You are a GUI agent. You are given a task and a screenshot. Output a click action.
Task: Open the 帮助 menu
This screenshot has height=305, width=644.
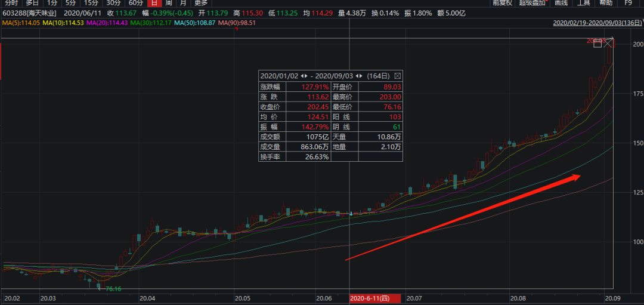click(x=605, y=3)
